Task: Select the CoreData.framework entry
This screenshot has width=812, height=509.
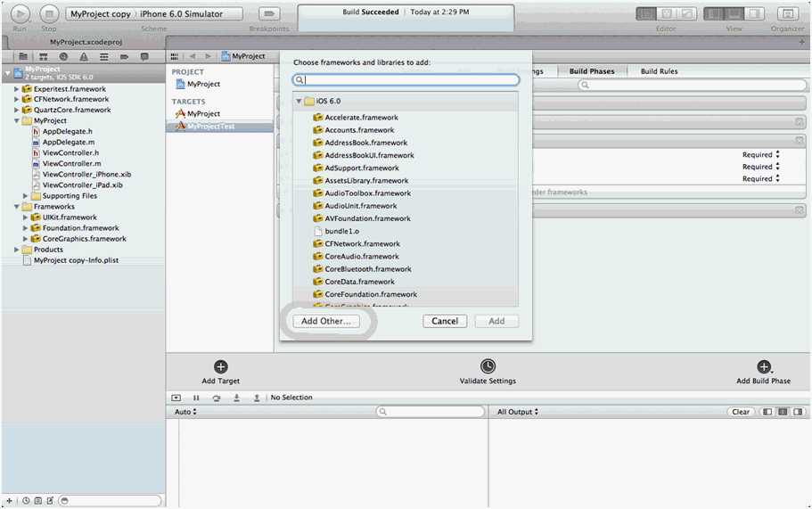Action: pos(361,282)
